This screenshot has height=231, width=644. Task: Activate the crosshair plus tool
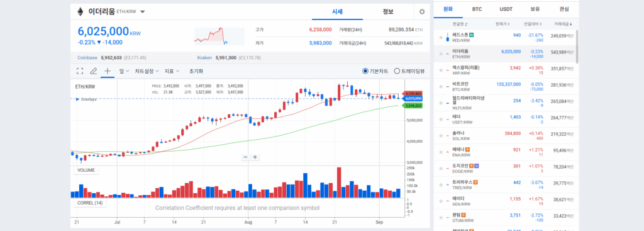click(107, 71)
